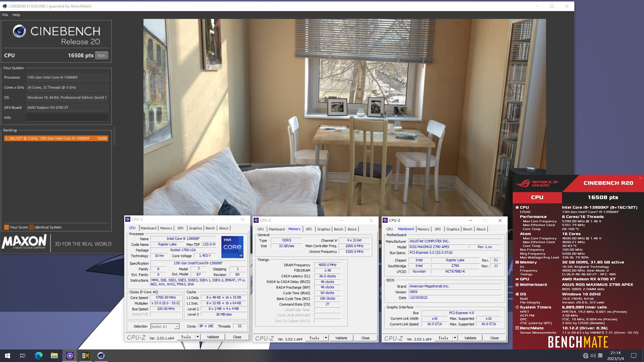The width and height of the screenshot is (644, 362).
Task: Click the Cinebench title bar icon
Action: 5,6
